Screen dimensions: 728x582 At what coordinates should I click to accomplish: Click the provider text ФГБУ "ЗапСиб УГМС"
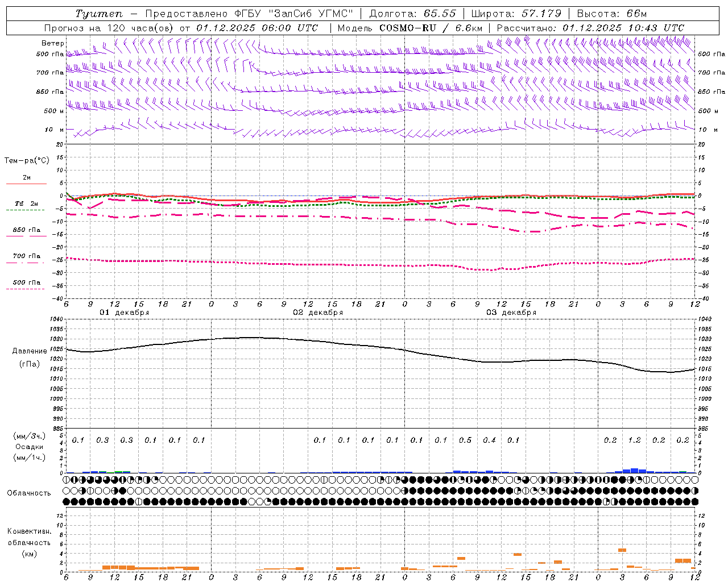(x=293, y=14)
